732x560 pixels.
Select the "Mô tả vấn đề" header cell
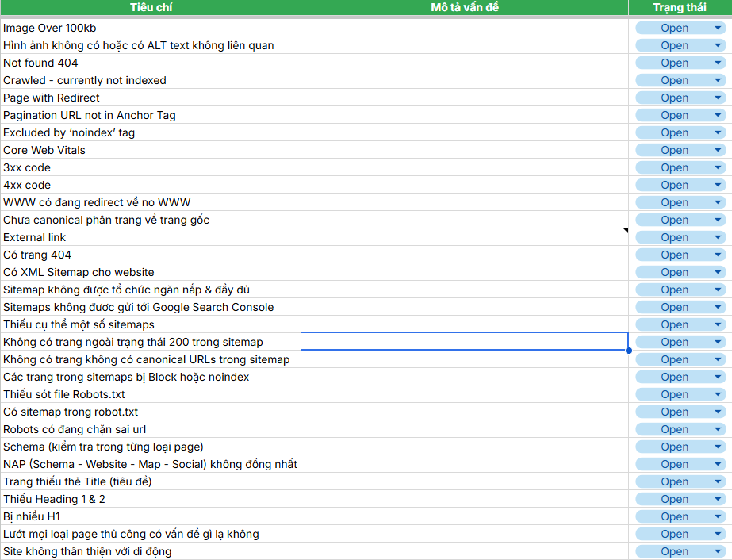click(x=464, y=8)
